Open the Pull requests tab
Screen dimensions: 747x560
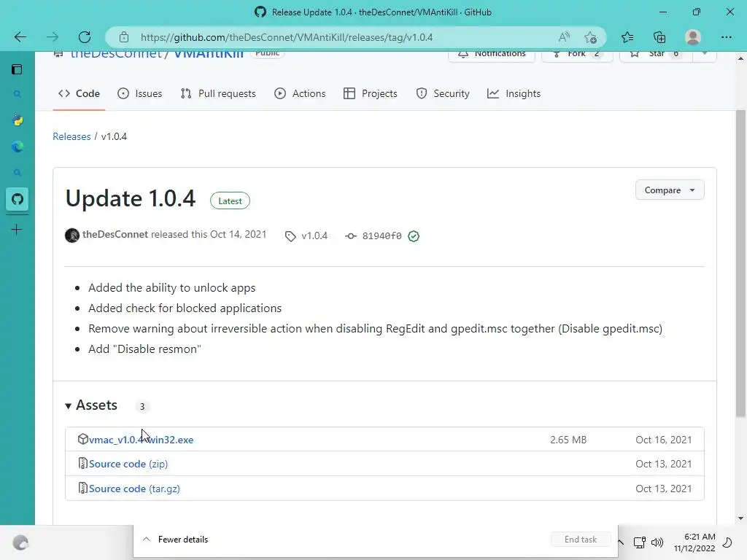(x=218, y=93)
